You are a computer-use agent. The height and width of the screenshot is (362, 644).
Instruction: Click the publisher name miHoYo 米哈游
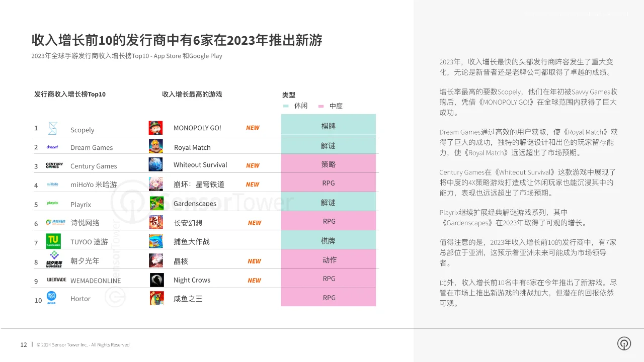point(94,185)
